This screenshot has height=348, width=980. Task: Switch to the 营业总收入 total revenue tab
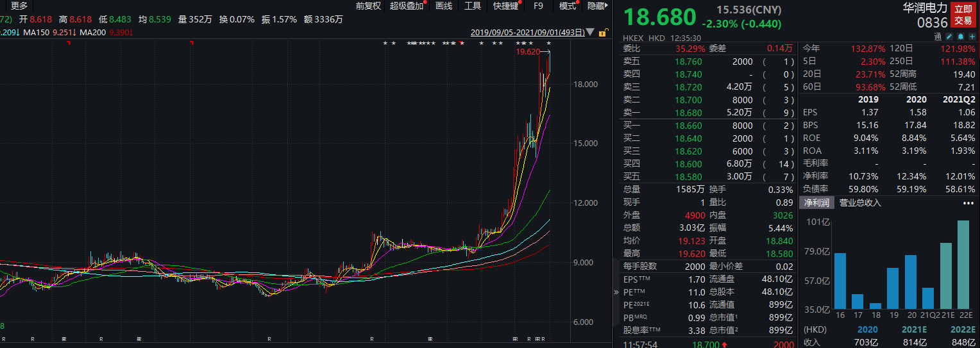(860, 203)
